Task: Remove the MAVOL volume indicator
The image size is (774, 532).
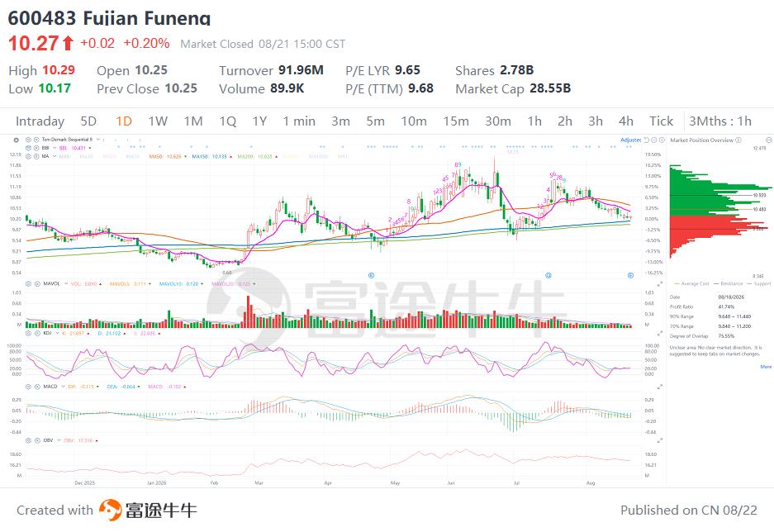Action: click(37, 284)
